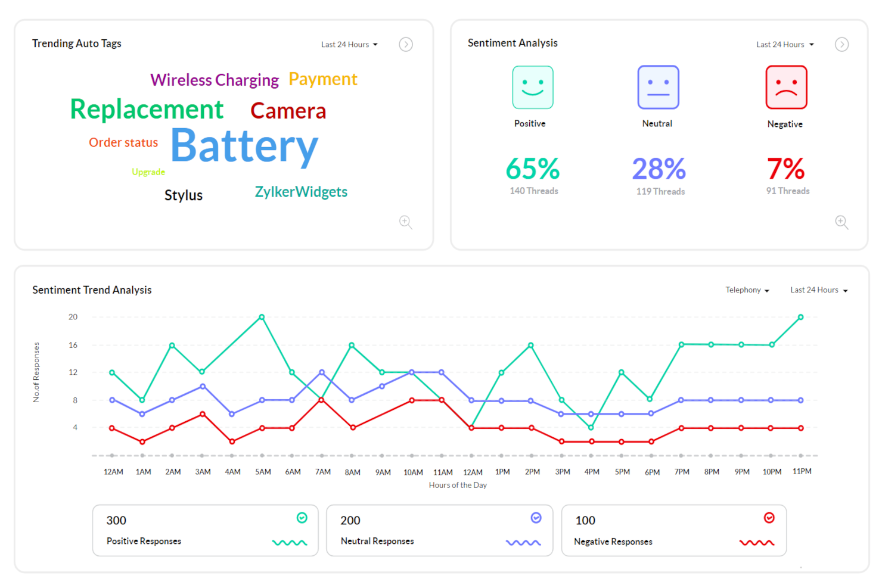Click the circular arrow icon on Trending Auto Tags
This screenshot has width=882, height=588.
pyautogui.click(x=406, y=44)
